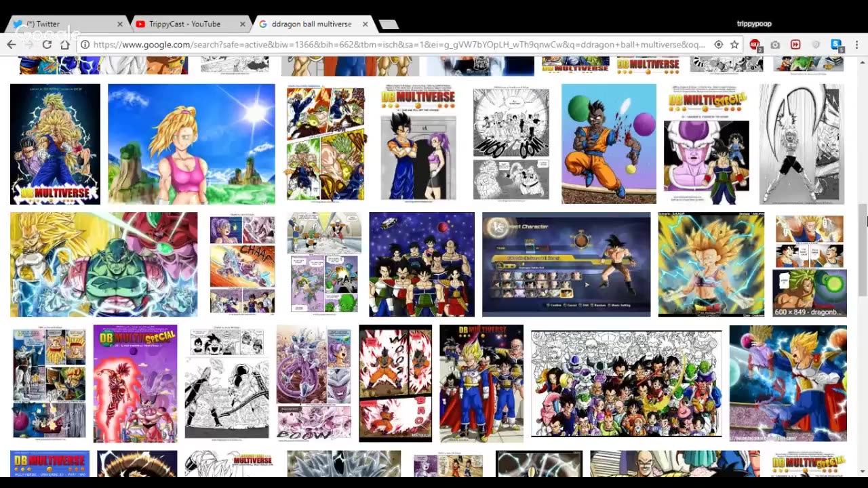Open a new tab with the new-tab button
The height and width of the screenshot is (488, 868).
click(x=389, y=24)
